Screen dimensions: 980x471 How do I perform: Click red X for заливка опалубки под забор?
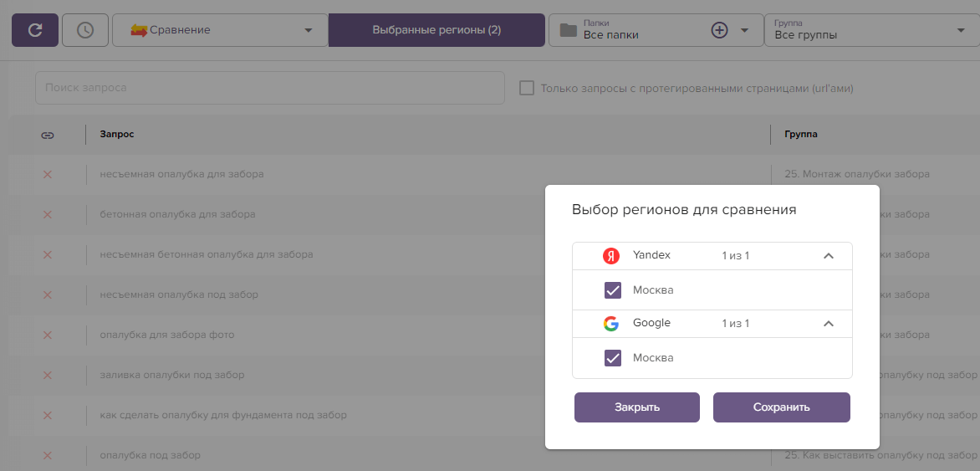tap(47, 376)
